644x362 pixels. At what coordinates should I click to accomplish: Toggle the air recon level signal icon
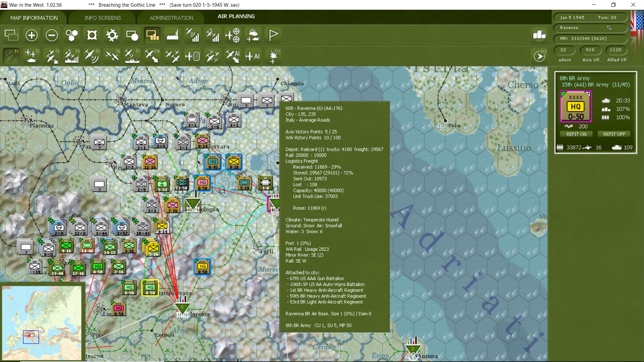(193, 35)
